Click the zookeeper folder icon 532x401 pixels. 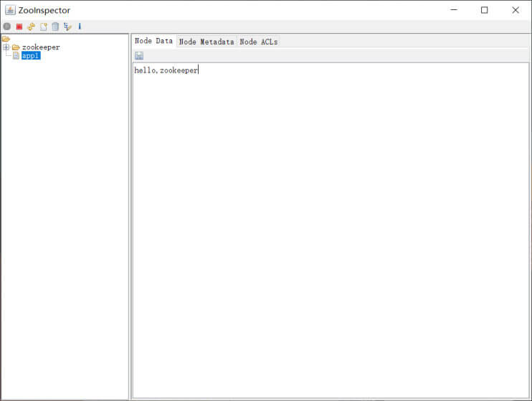click(x=16, y=47)
